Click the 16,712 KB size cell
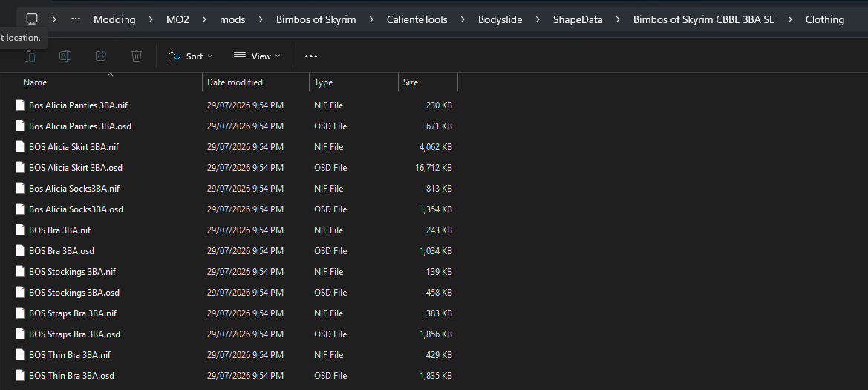Viewport: 868px width, 390px height. pos(434,168)
